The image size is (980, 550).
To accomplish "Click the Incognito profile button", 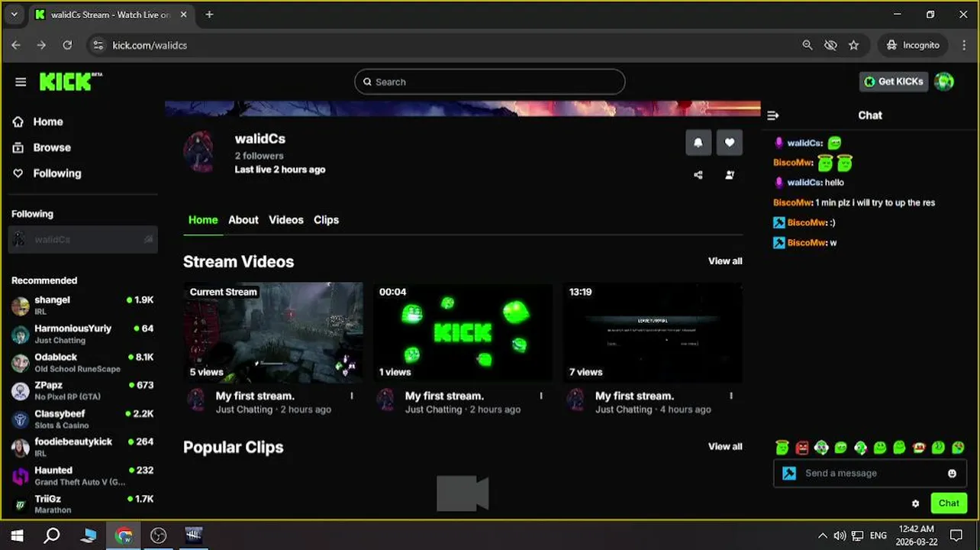I will [913, 45].
